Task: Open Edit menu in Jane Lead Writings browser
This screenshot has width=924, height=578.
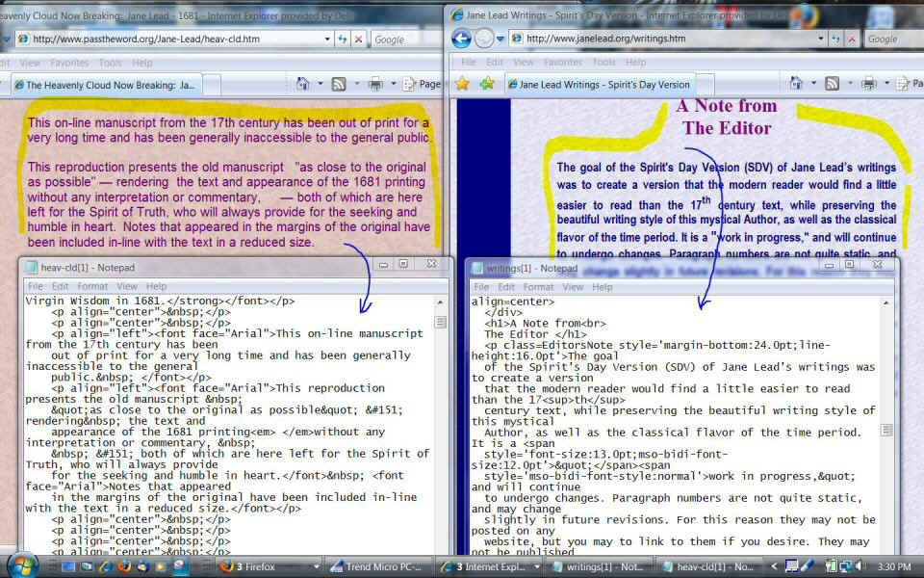Action: pos(495,62)
